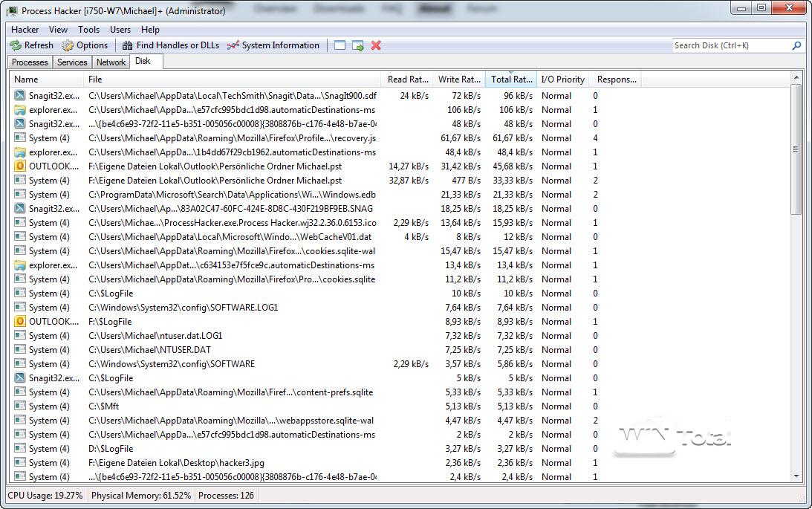The image size is (812, 509).
Task: Click the 32,87 kB/s read rate value
Action: 409,181
